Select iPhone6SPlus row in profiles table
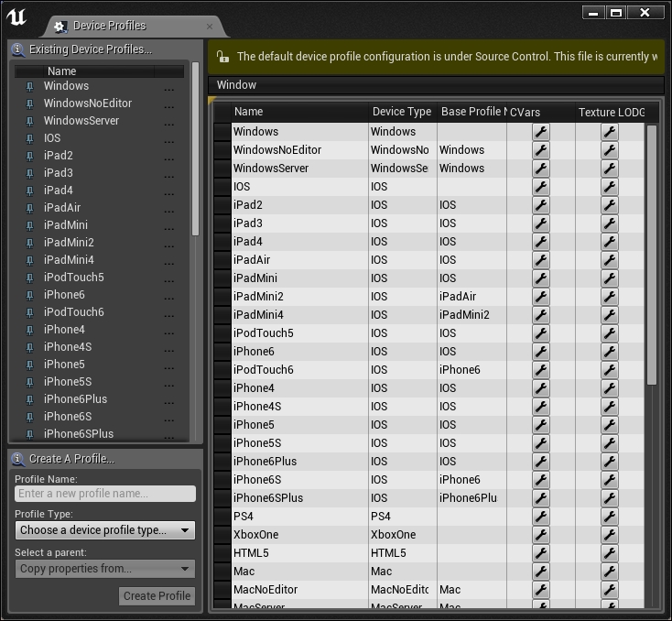 click(x=428, y=498)
